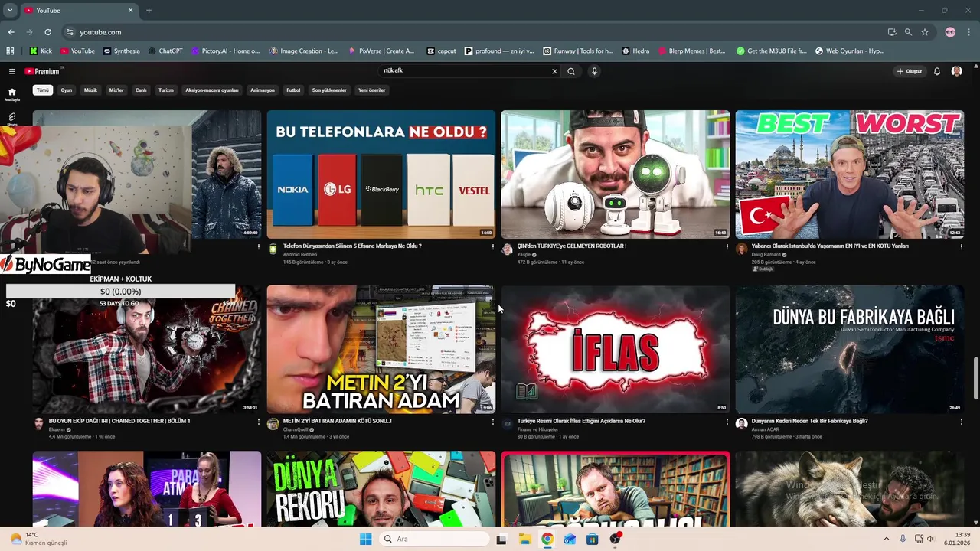Reload the page in Chrome

(47, 32)
